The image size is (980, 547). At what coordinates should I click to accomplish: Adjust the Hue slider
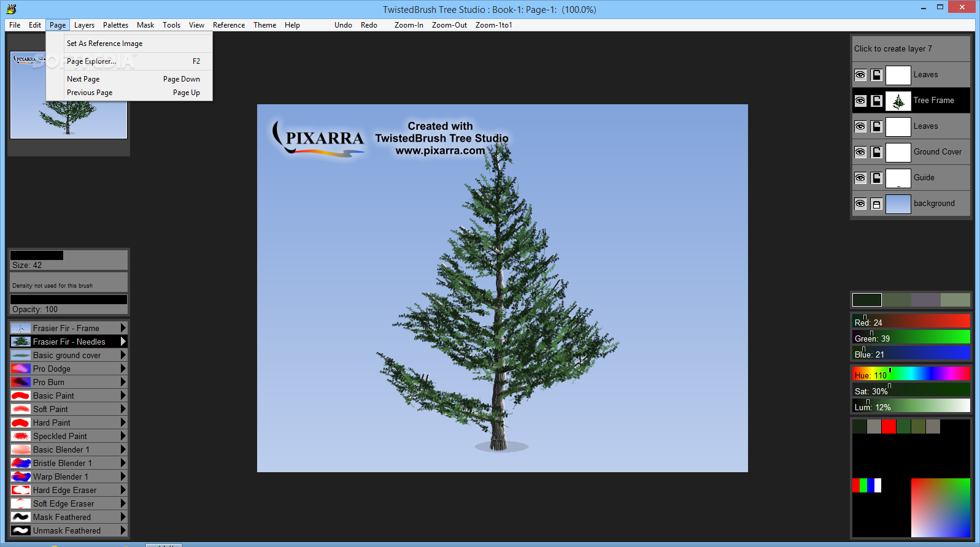click(911, 373)
